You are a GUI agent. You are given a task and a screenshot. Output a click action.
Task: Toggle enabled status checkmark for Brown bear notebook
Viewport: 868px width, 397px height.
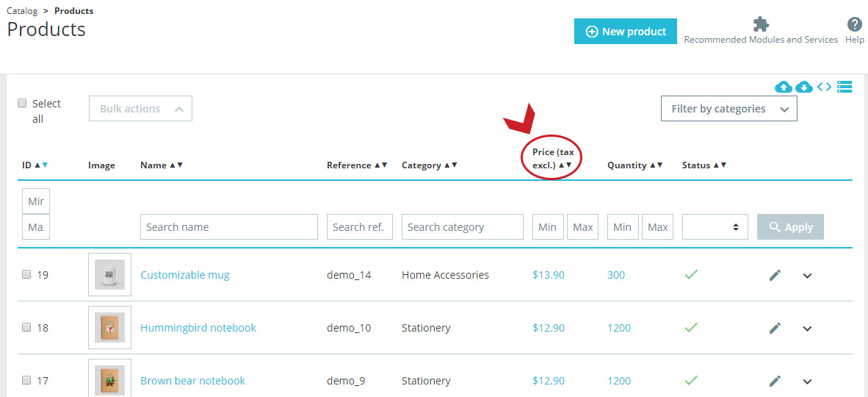coord(691,380)
